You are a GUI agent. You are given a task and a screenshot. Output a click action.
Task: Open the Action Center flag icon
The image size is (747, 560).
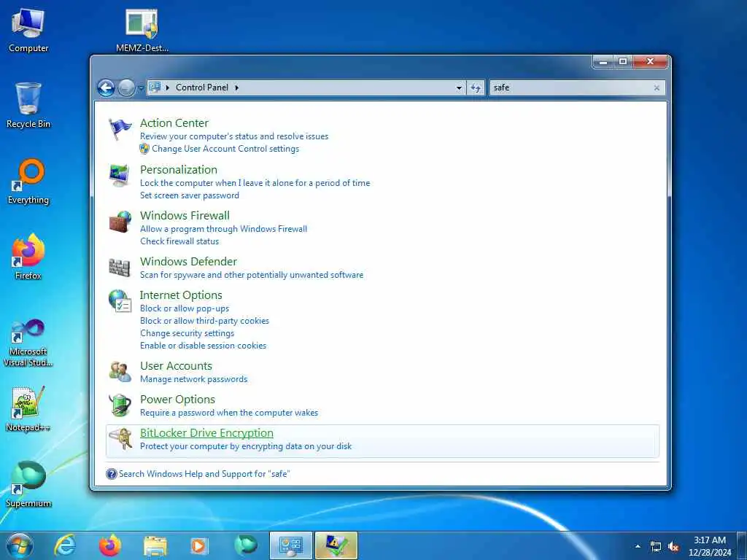pos(120,129)
